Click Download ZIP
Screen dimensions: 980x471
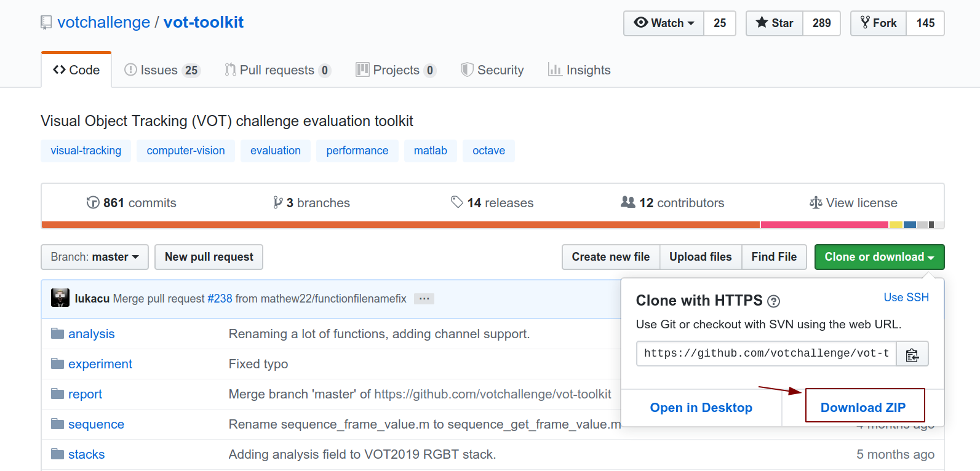(x=863, y=407)
